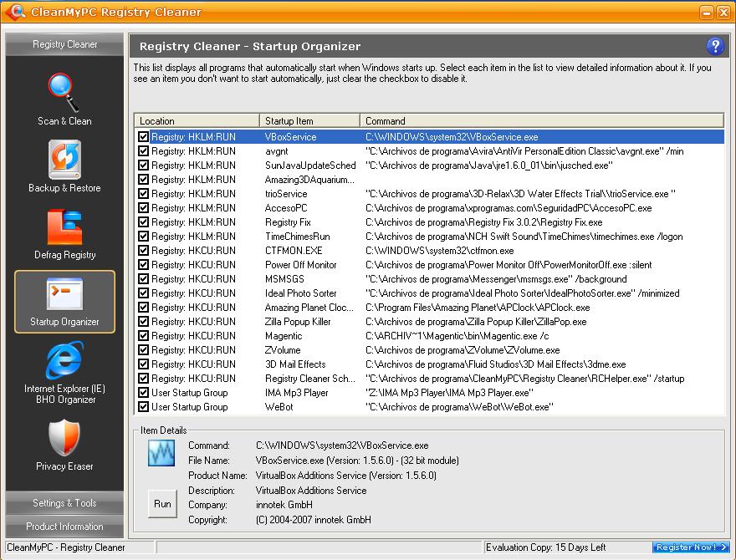
Task: Open the Scan & Clean tool
Action: tap(64, 99)
